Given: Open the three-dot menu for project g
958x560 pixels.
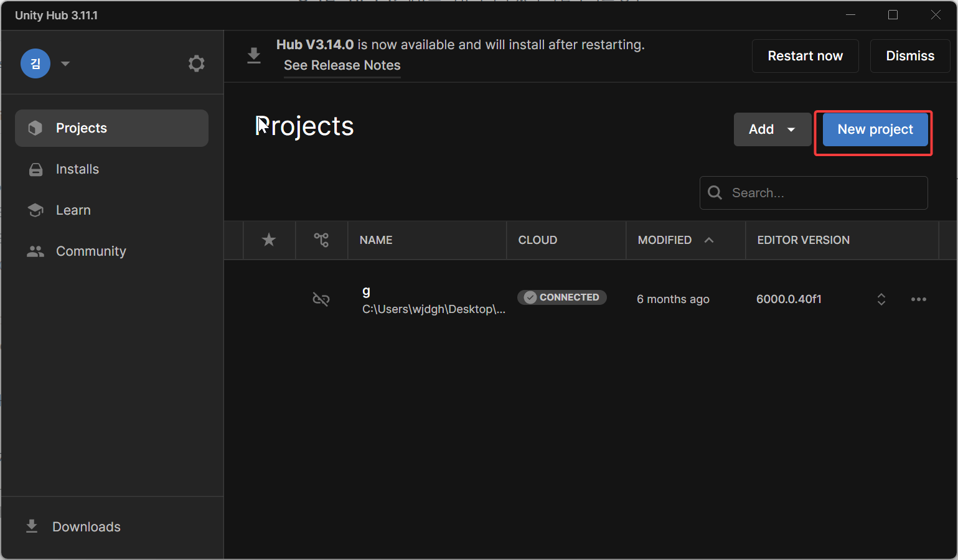Looking at the screenshot, I should click(x=919, y=299).
